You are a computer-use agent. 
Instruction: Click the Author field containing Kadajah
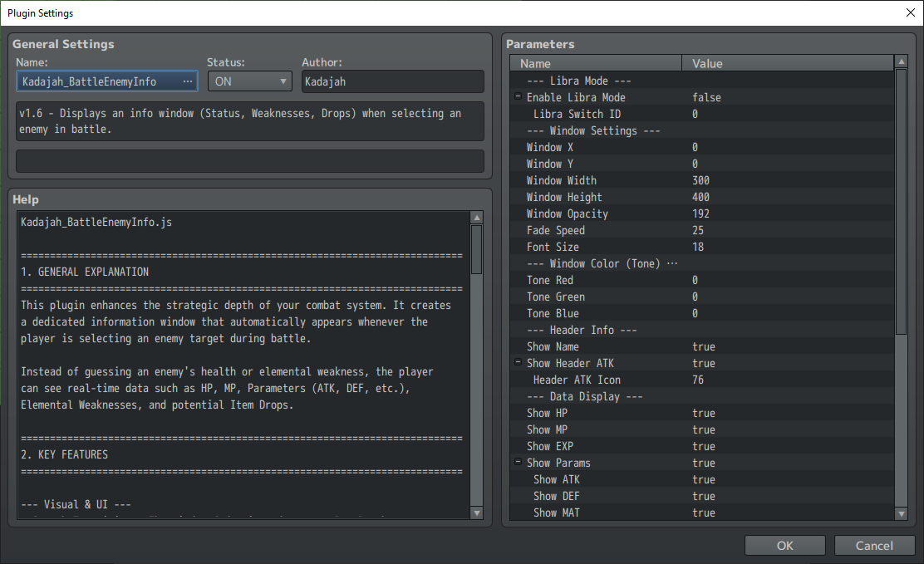click(392, 81)
